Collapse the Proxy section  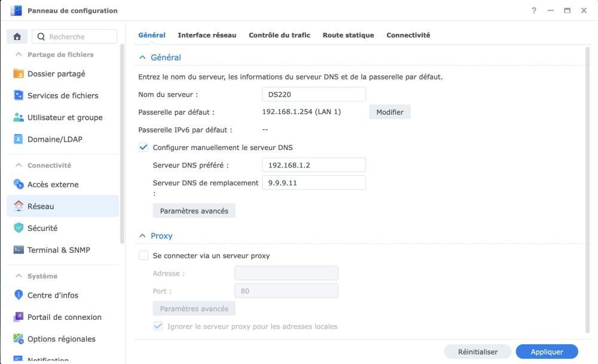click(x=142, y=236)
